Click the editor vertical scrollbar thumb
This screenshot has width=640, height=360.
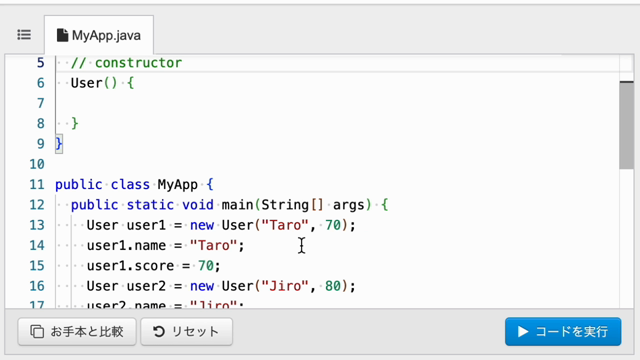click(x=626, y=125)
